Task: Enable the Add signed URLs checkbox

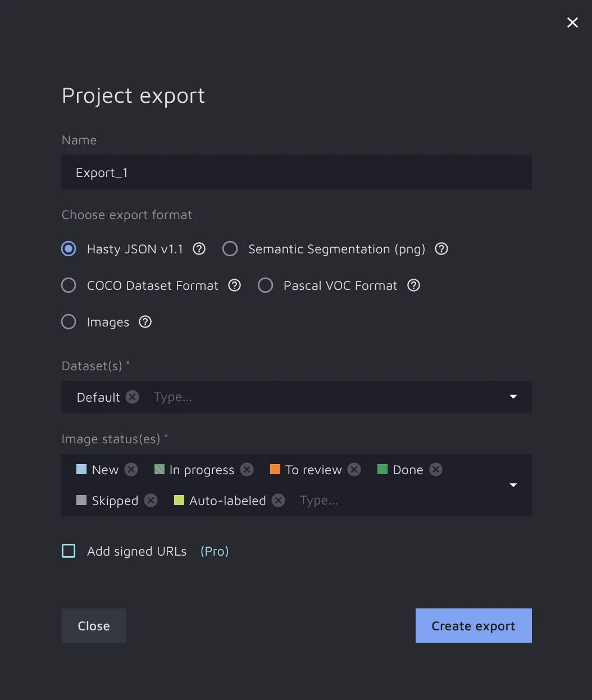Action: (69, 551)
